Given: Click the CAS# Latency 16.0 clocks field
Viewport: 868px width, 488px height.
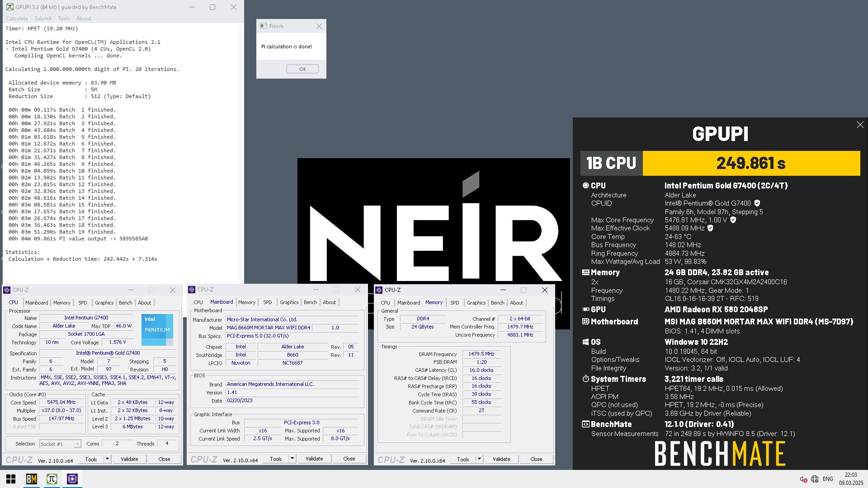Looking at the screenshot, I should [x=481, y=370].
